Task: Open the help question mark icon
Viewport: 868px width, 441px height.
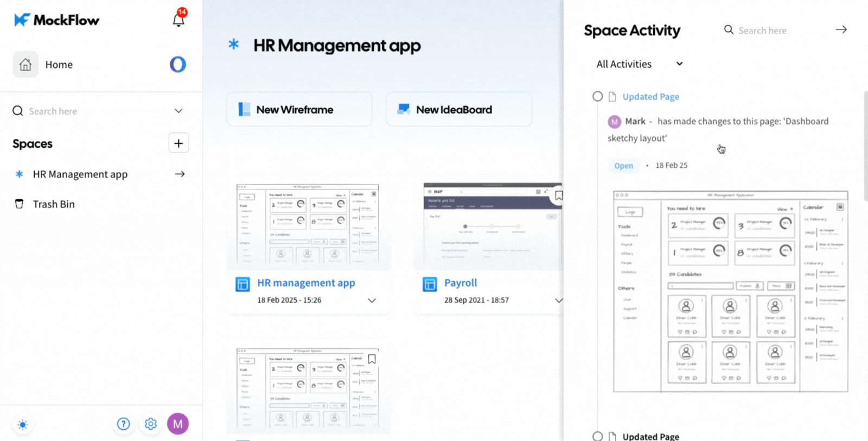Action: [x=124, y=424]
